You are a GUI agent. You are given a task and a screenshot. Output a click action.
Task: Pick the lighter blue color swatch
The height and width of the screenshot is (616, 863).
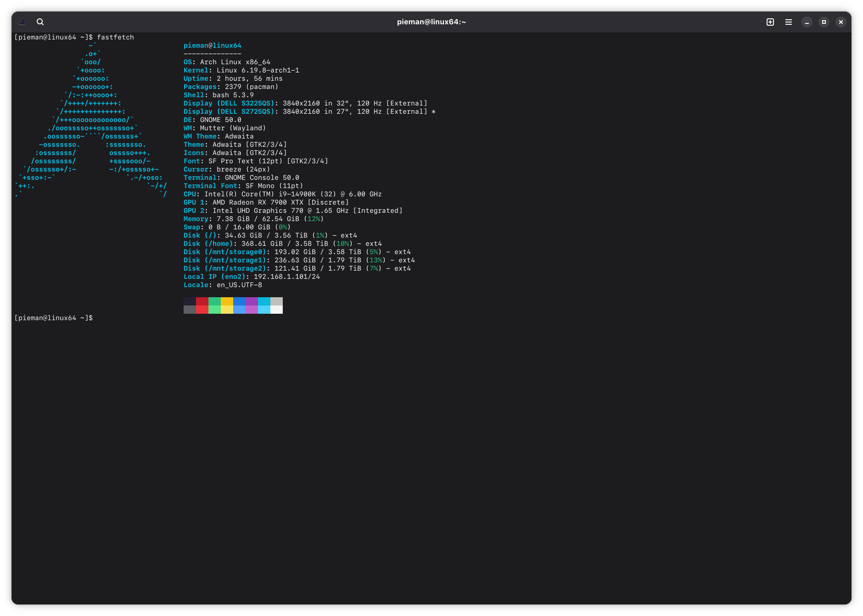(239, 310)
